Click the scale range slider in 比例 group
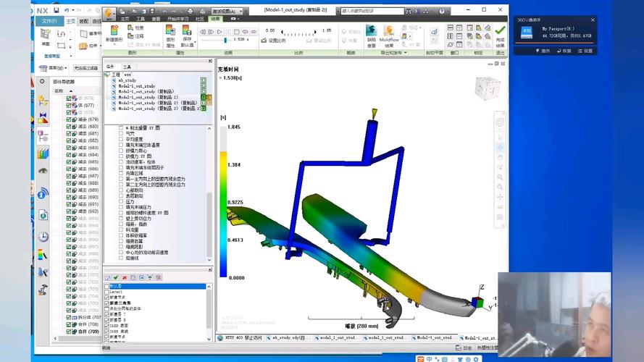Screen dimensions: 644x362 tap(298, 32)
